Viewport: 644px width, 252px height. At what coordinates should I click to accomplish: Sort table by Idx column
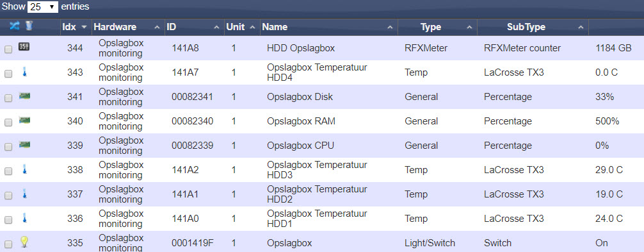coord(76,27)
